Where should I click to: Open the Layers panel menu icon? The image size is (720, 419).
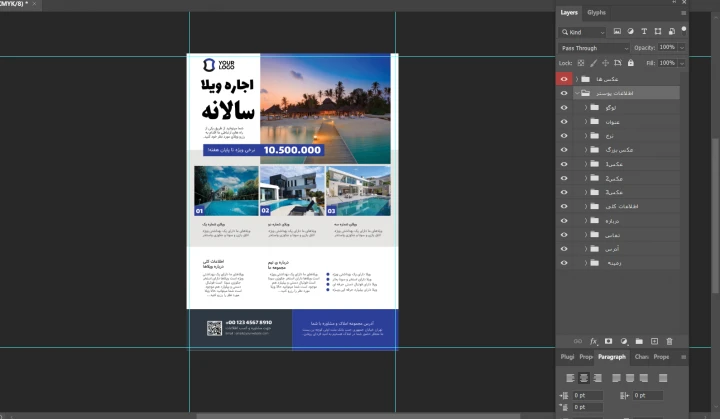[683, 13]
